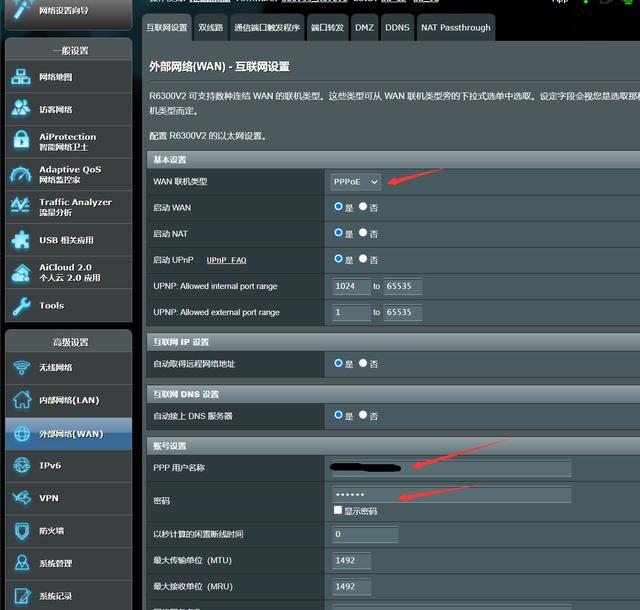
Task: Click the idle disconnect time field
Action: tap(365, 534)
